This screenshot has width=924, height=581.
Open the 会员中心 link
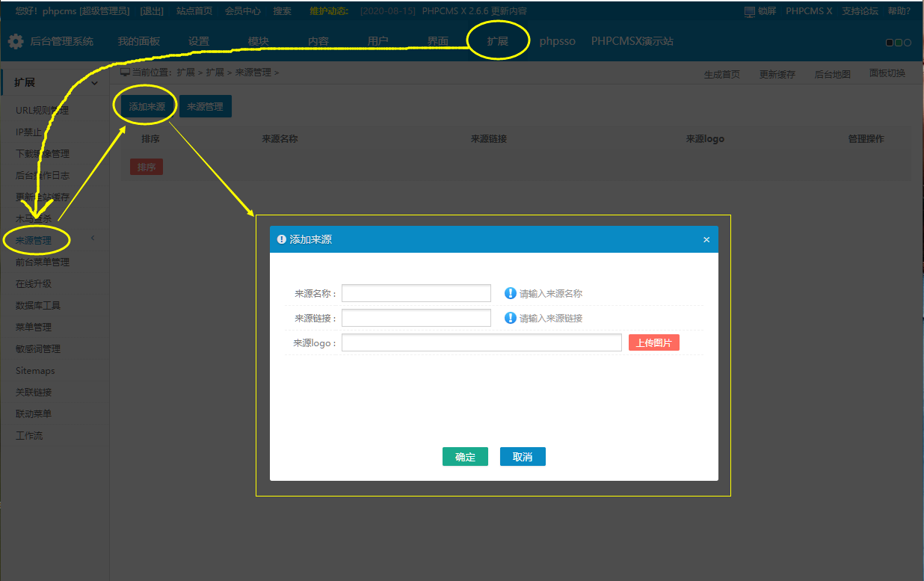243,11
